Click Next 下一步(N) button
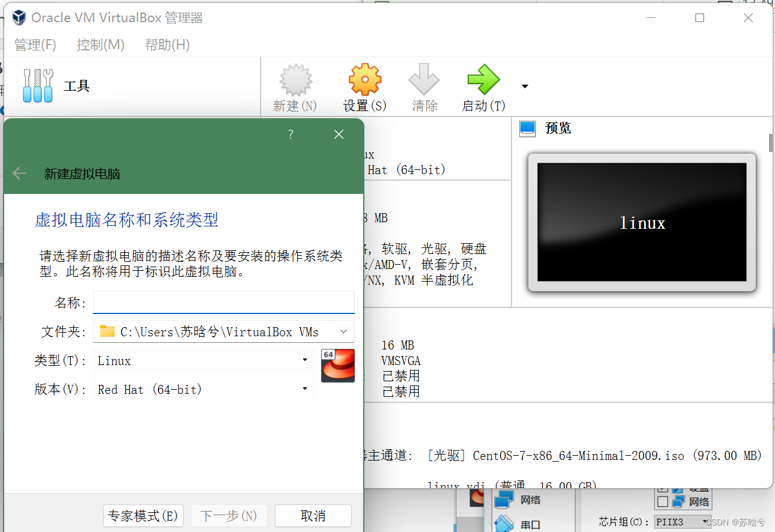Viewport: 775px width, 532px height. [x=229, y=516]
